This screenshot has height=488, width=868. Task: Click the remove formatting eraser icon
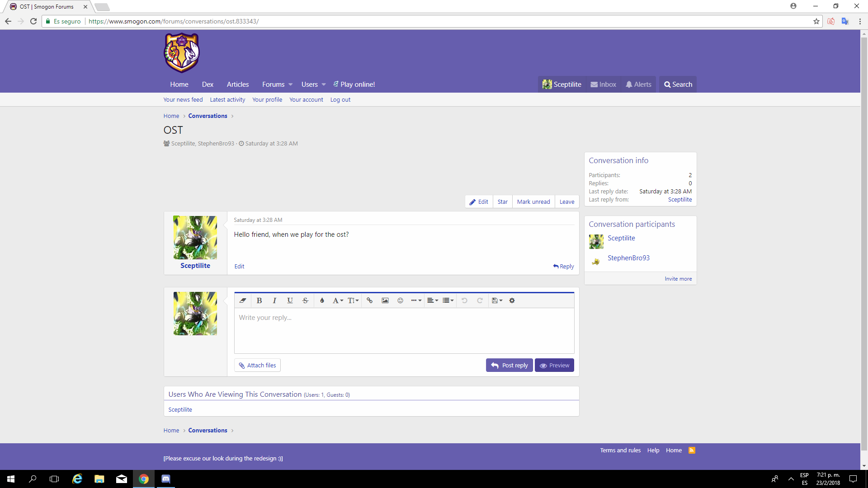[243, 300]
